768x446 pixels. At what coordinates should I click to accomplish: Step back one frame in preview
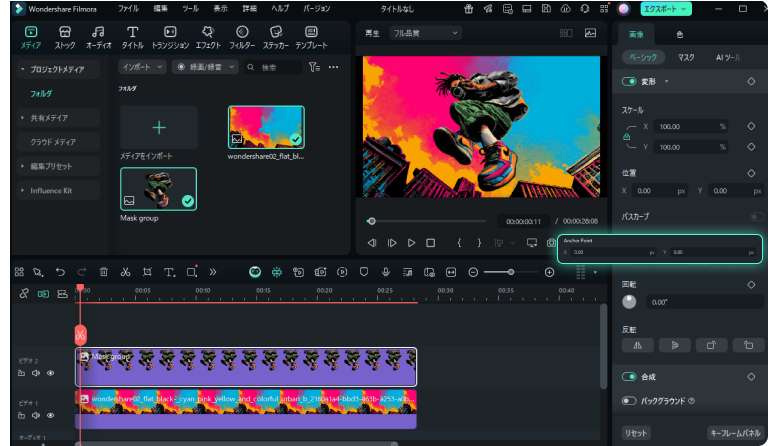point(372,243)
